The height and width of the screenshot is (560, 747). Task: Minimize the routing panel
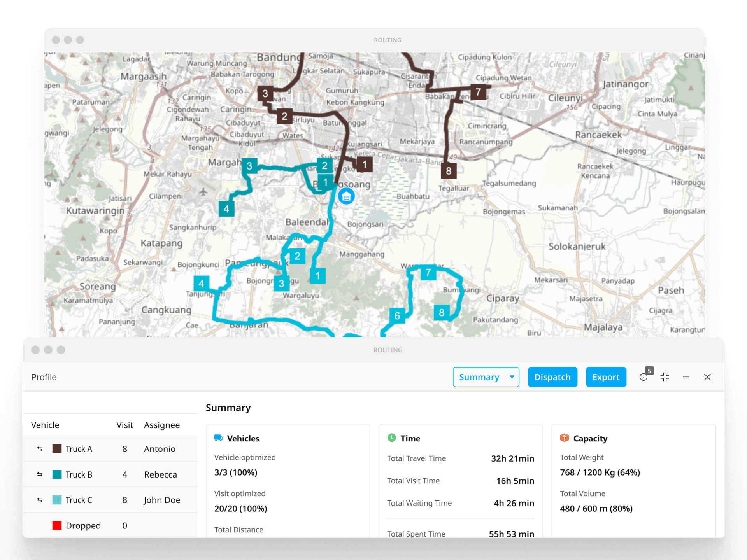(x=686, y=377)
